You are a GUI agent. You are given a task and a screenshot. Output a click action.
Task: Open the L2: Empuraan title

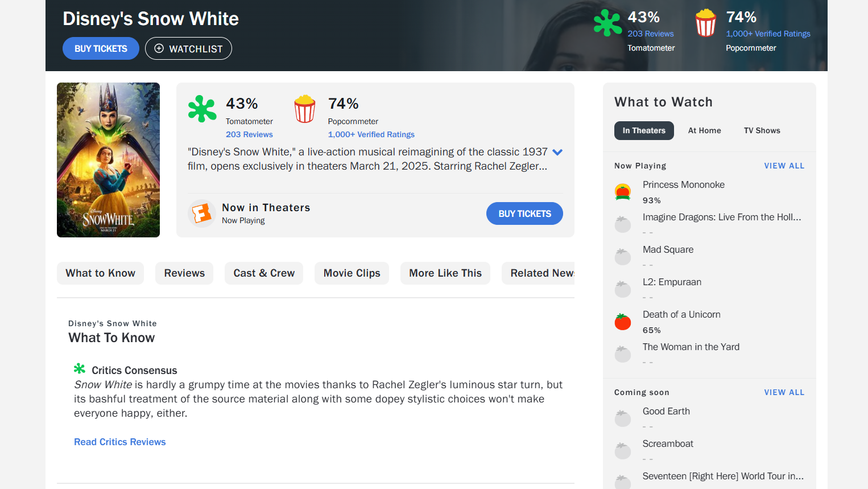click(672, 282)
